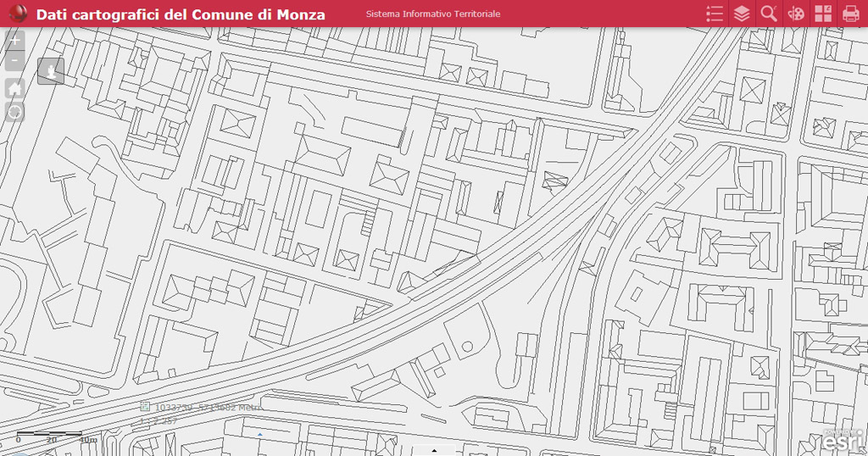Click the small blue arrow marker on map
Screen dimensions: 868x456
coord(260,434)
